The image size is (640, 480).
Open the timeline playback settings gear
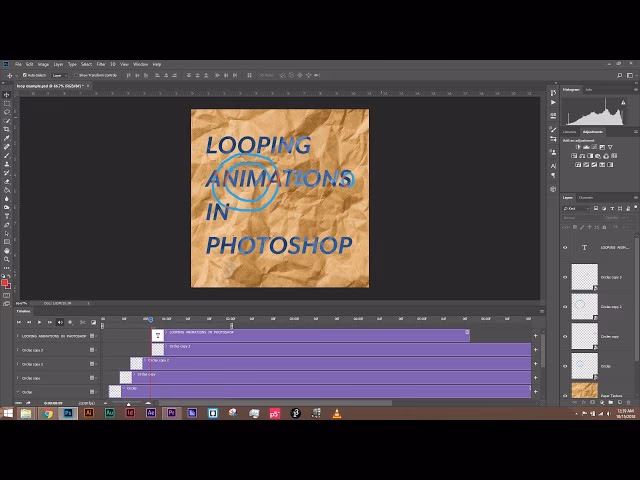click(70, 322)
